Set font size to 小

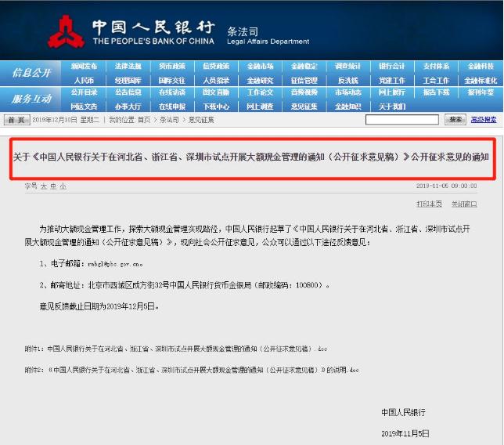(63, 186)
